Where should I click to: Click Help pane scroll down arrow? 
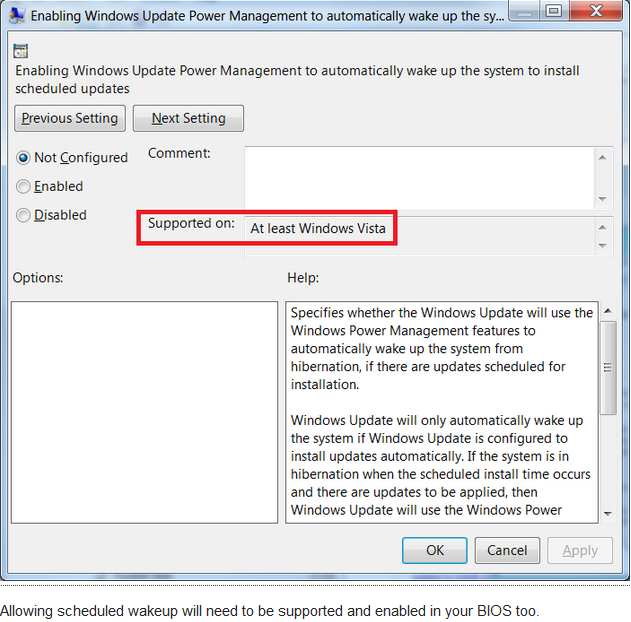(x=608, y=514)
